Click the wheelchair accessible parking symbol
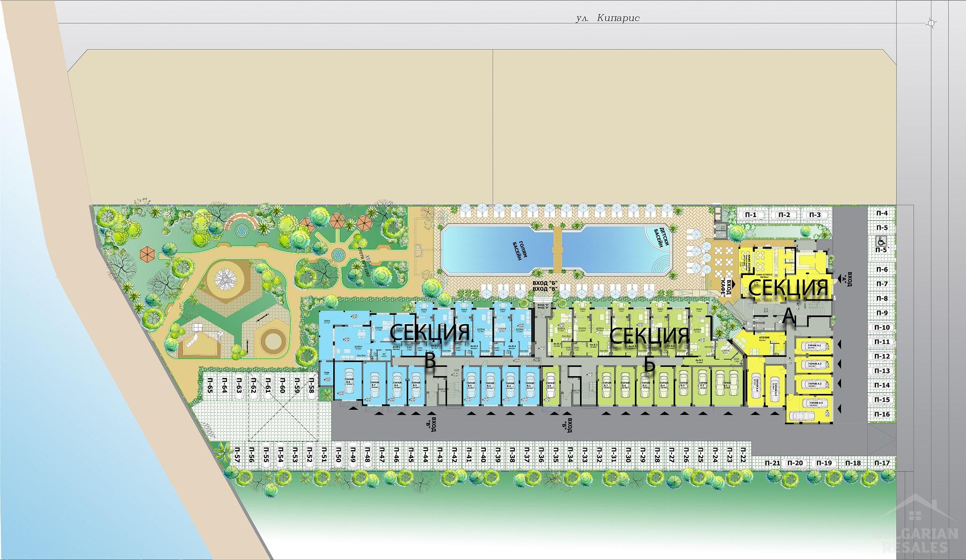966x560 pixels. 881,242
